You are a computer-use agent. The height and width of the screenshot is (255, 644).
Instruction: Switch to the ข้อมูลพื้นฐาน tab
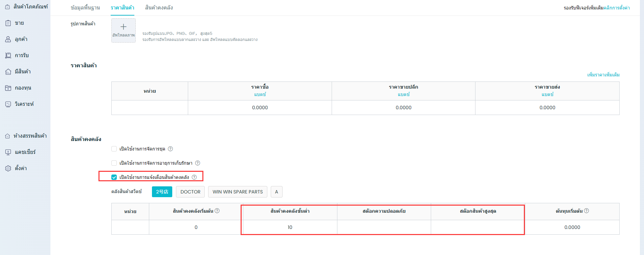[85, 7]
